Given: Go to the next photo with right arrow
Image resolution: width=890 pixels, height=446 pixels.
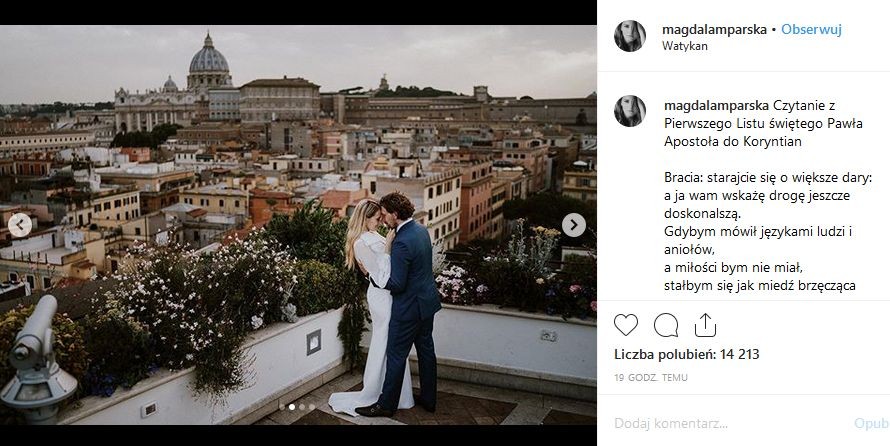Looking at the screenshot, I should [573, 225].
